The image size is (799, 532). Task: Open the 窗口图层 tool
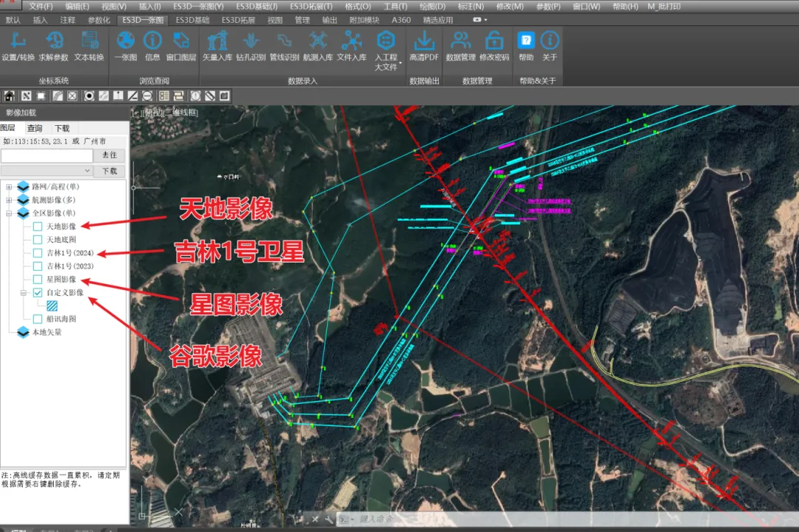point(181,46)
